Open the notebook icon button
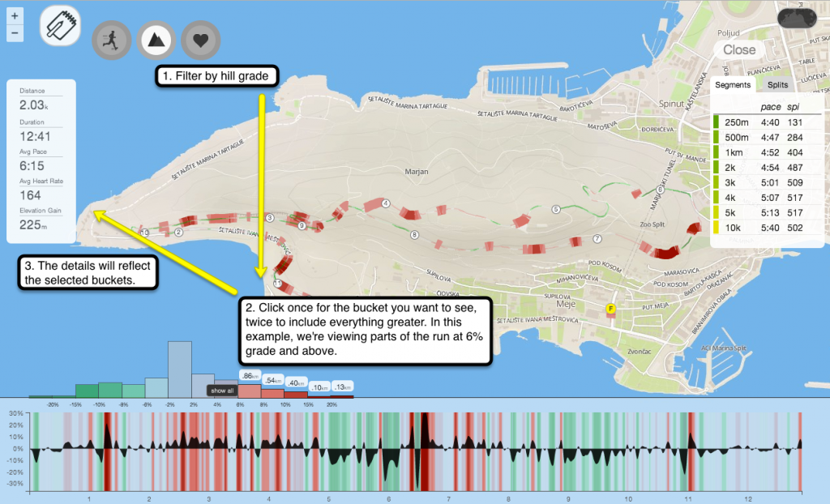 [x=60, y=26]
